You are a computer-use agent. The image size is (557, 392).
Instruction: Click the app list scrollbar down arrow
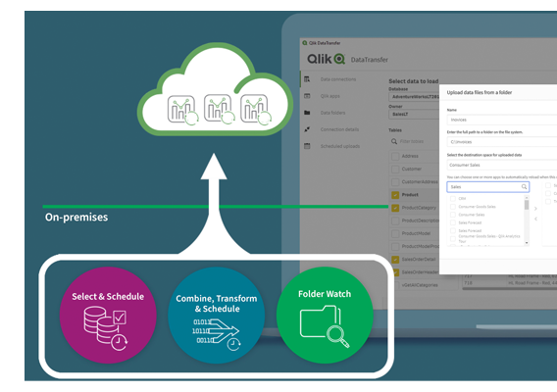point(527,243)
